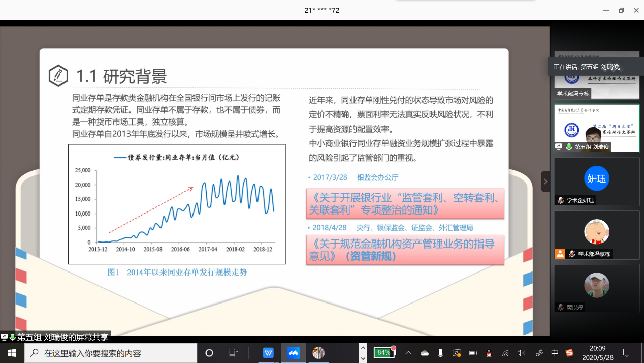Image resolution: width=644 pixels, height=363 pixels.
Task: Select 学术金妍珏 participant tile
Action: (x=596, y=181)
